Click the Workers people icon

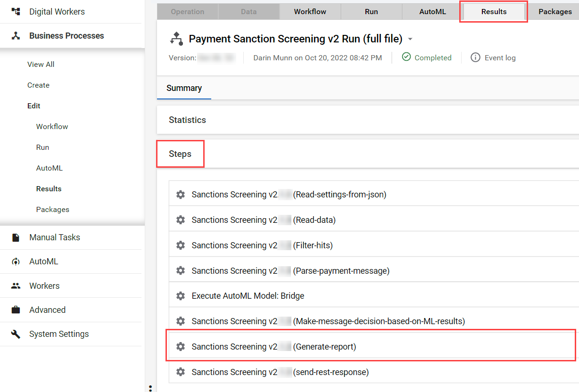click(16, 286)
